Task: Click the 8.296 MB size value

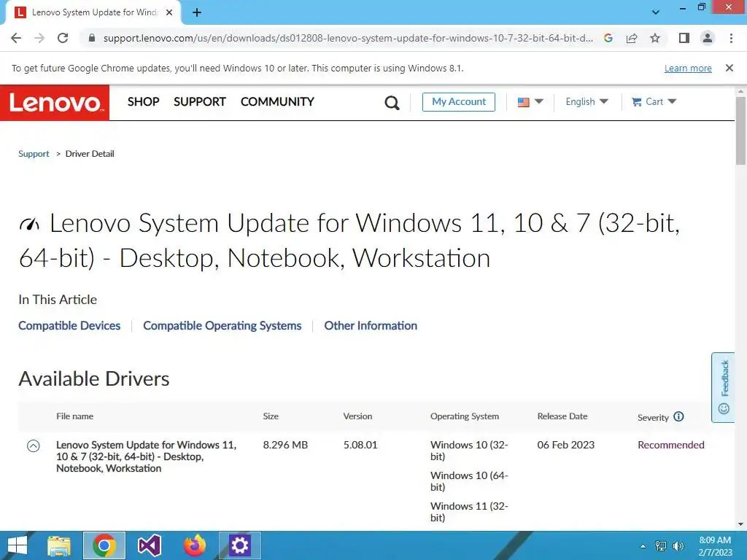Action: 285,446
